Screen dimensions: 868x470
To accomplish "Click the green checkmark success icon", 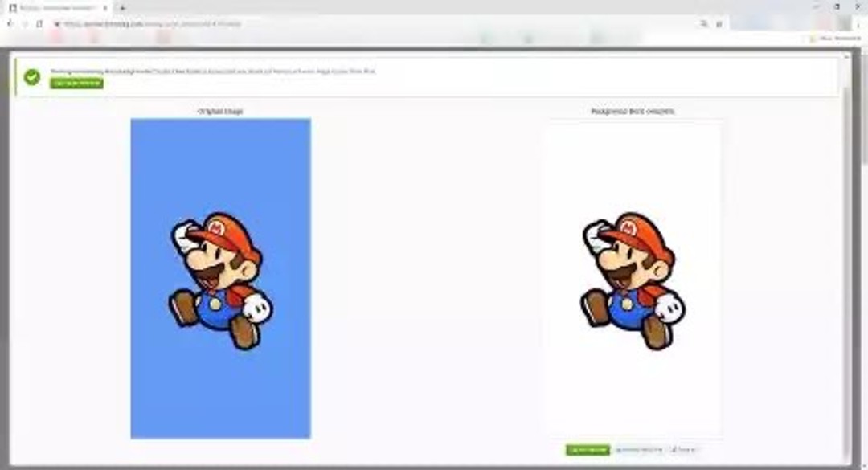I will click(32, 77).
